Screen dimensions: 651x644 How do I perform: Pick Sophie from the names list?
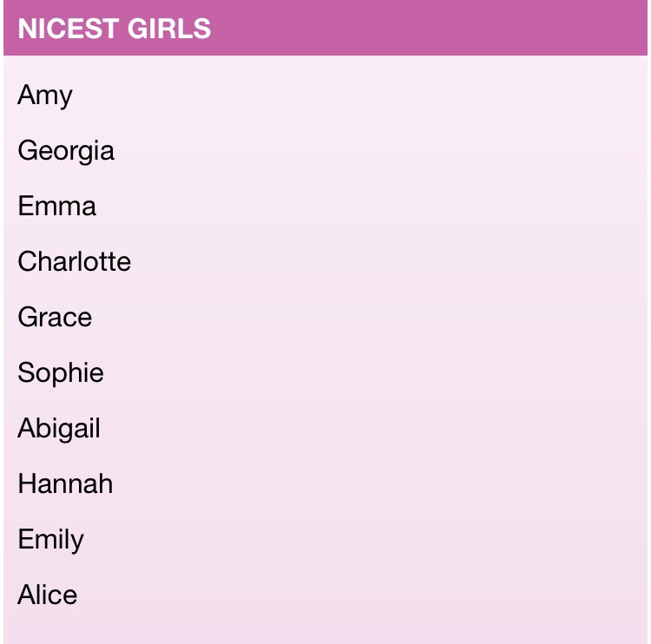tap(61, 373)
